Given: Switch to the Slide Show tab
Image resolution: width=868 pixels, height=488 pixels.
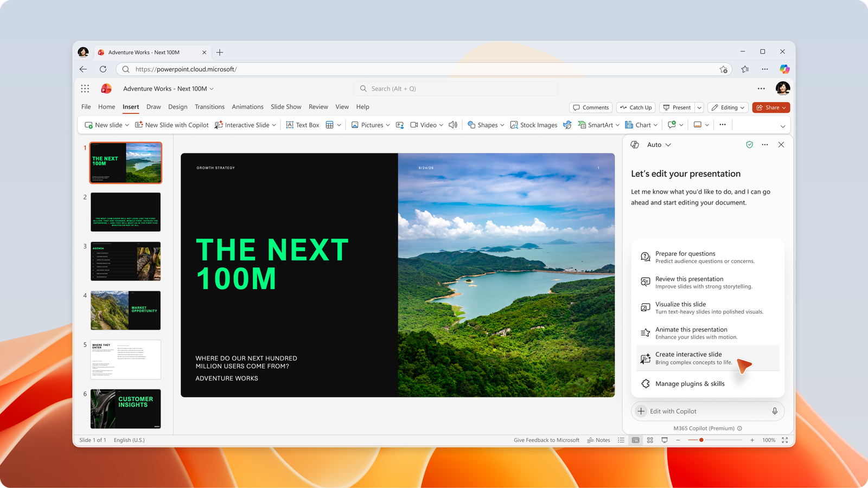Looking at the screenshot, I should pyautogui.click(x=286, y=107).
